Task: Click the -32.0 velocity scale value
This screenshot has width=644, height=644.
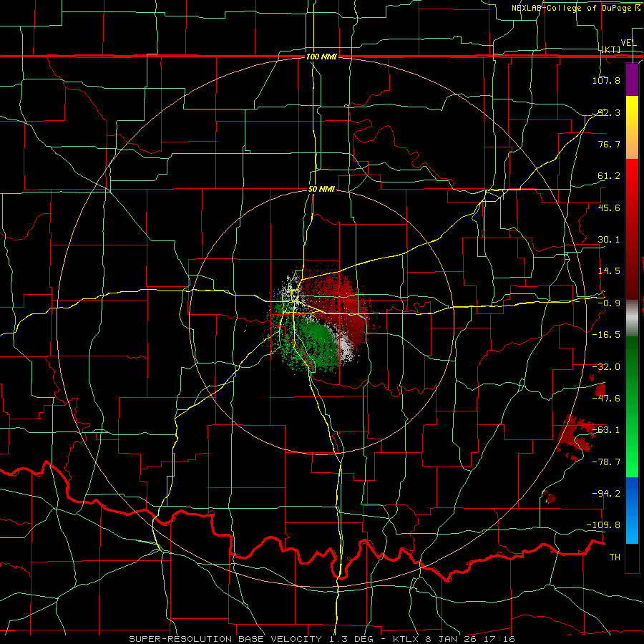Action: coord(606,367)
